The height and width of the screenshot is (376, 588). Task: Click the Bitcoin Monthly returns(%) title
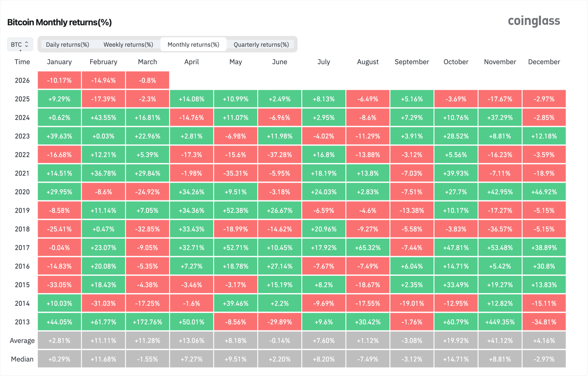pos(59,22)
